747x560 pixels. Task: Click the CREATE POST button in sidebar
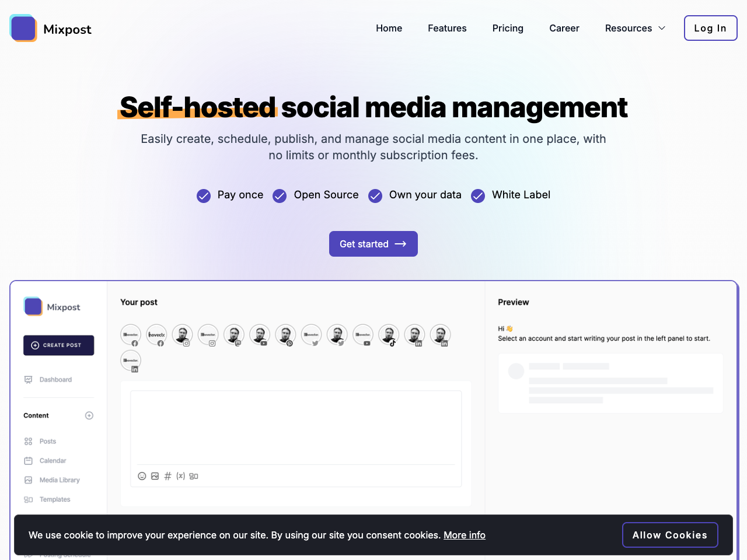pyautogui.click(x=58, y=345)
